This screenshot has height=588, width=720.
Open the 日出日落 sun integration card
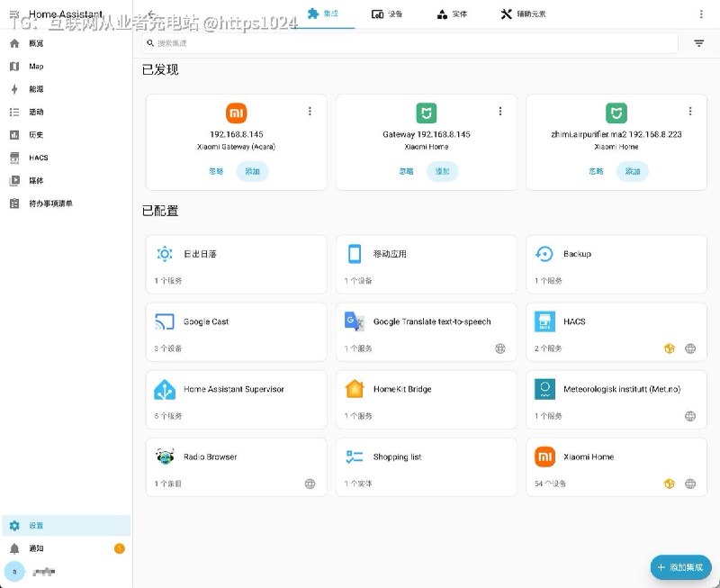pos(237,265)
